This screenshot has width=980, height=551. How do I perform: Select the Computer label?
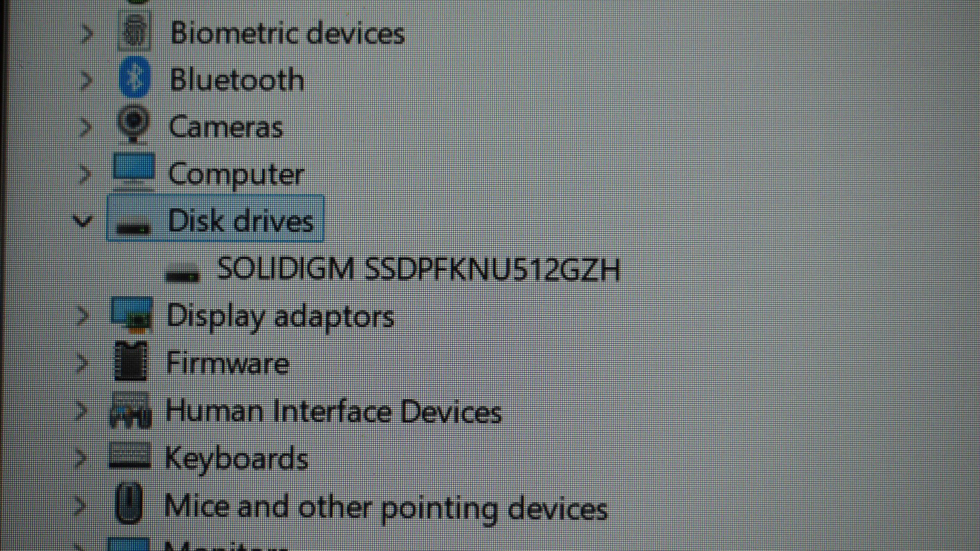[x=236, y=174]
